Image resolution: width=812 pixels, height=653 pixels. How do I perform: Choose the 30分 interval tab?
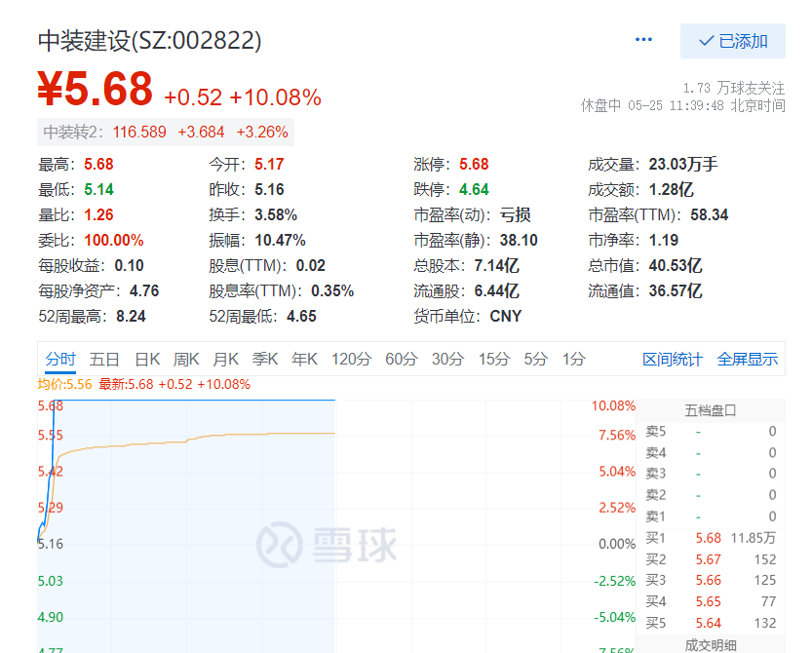(448, 359)
